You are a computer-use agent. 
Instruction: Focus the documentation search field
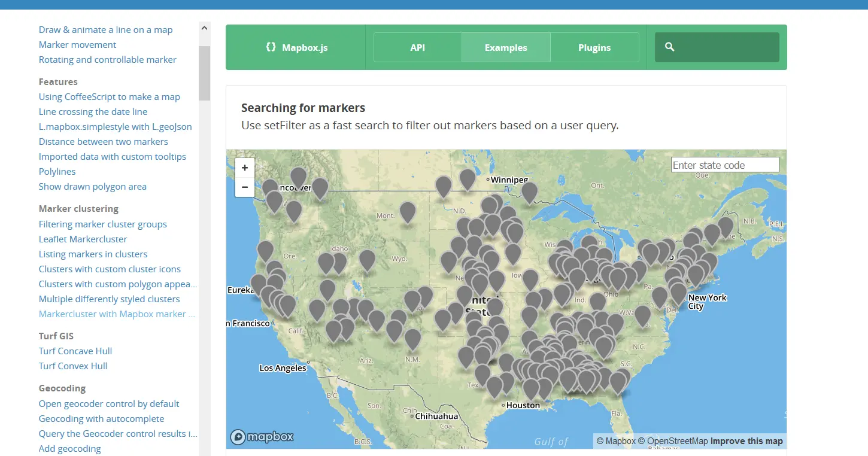click(717, 47)
